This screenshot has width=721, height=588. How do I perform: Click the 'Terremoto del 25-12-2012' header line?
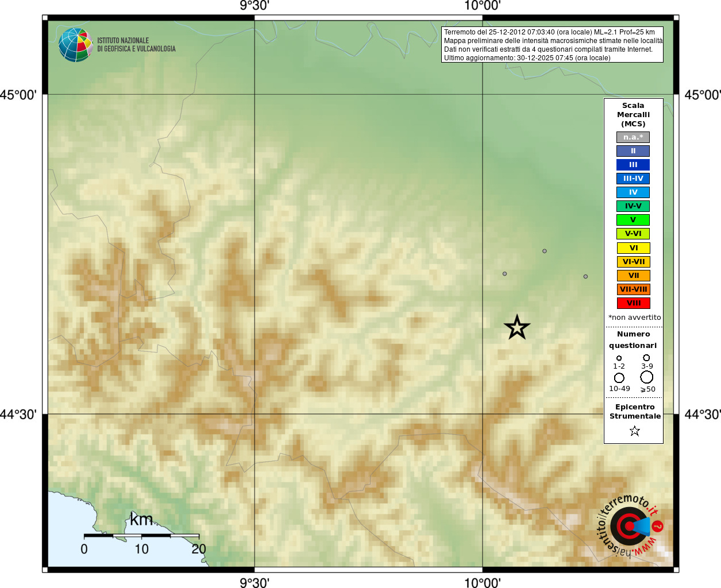[x=549, y=32]
